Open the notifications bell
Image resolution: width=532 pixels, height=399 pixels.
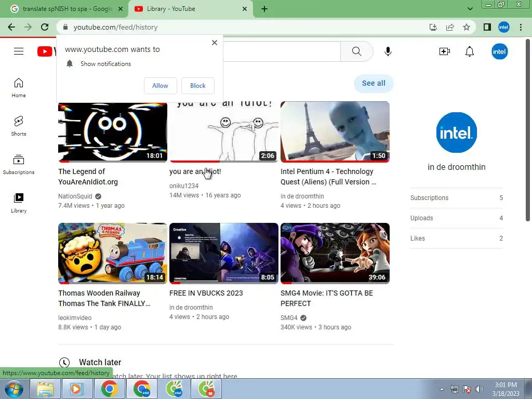click(x=470, y=51)
